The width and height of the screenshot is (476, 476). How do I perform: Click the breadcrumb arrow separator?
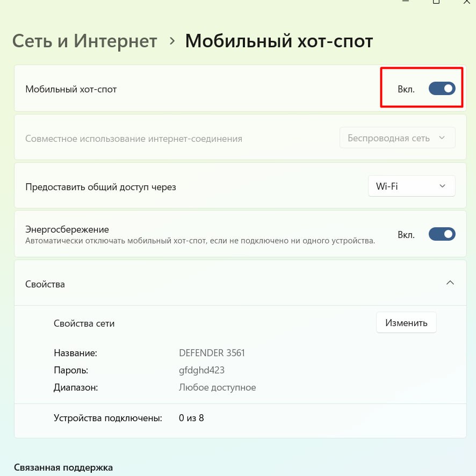[x=172, y=41]
